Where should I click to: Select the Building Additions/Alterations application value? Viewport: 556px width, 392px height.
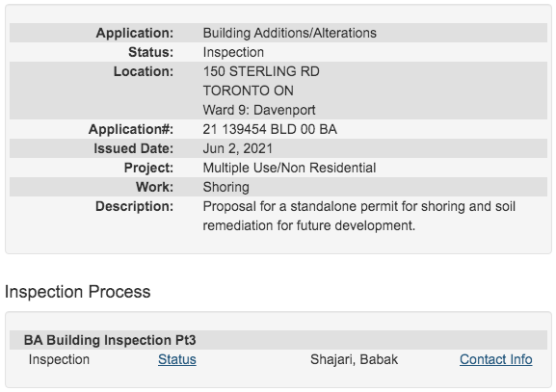click(289, 33)
